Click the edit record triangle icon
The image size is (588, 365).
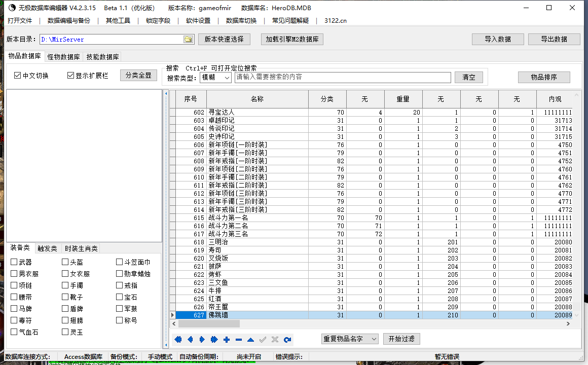tap(251, 340)
